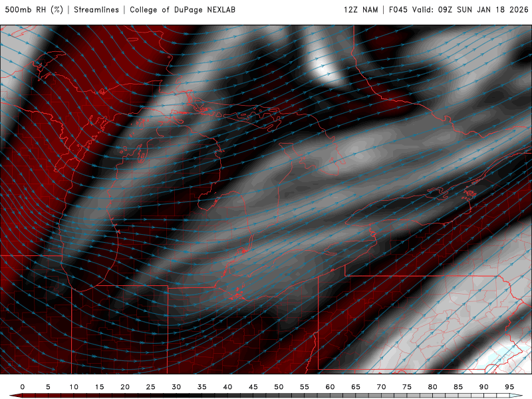The height and width of the screenshot is (399, 532).
Task: Click the colorbar label "95"
Action: click(509, 387)
